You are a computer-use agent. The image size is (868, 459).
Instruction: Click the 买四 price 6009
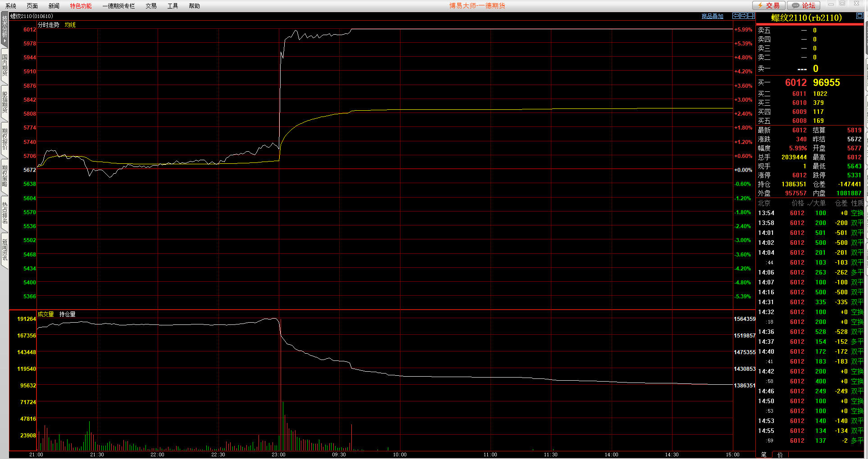(799, 112)
